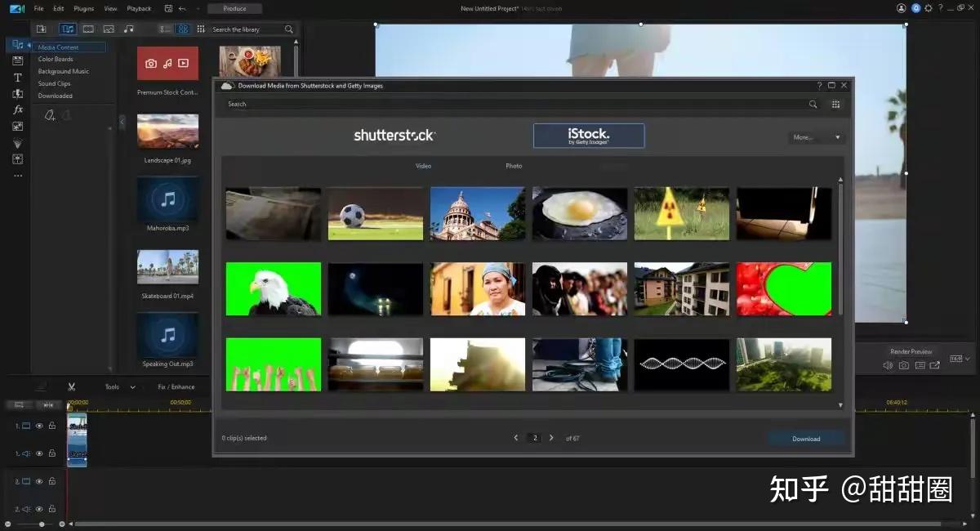Open the More... dropdown
Viewport: 980px width, 531px height.
817,137
